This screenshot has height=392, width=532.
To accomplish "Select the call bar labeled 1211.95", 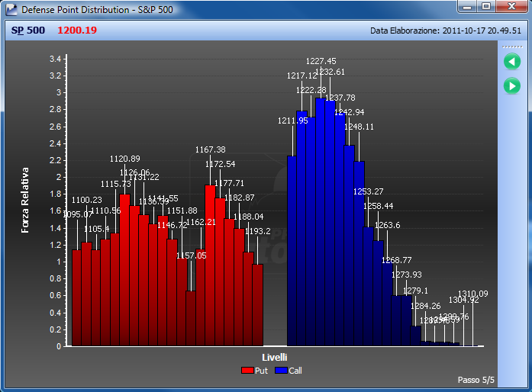I will pos(292,251).
